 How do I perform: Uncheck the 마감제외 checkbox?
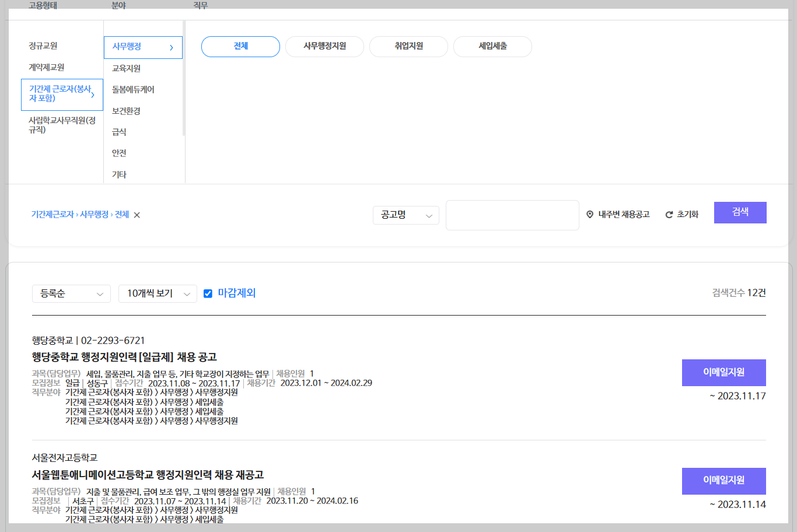208,293
